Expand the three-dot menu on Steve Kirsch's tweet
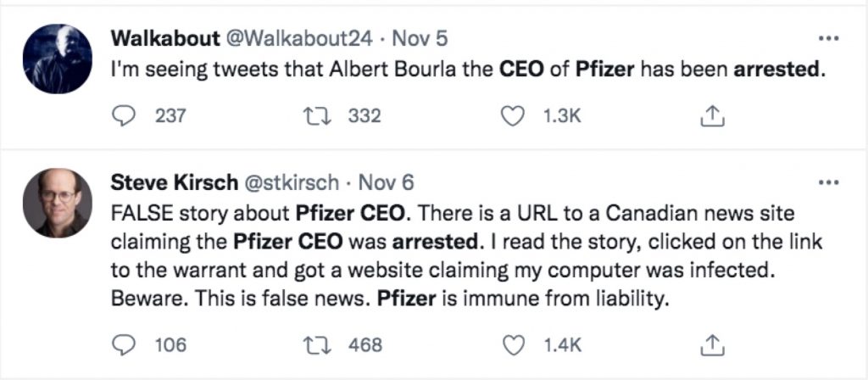Image resolution: width=868 pixels, height=380 pixels. click(x=827, y=182)
